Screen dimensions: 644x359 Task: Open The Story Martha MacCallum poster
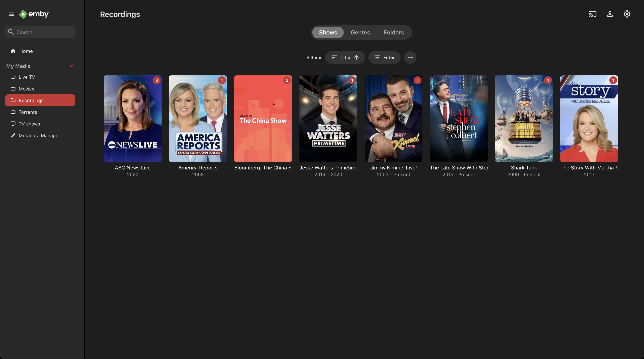click(589, 119)
